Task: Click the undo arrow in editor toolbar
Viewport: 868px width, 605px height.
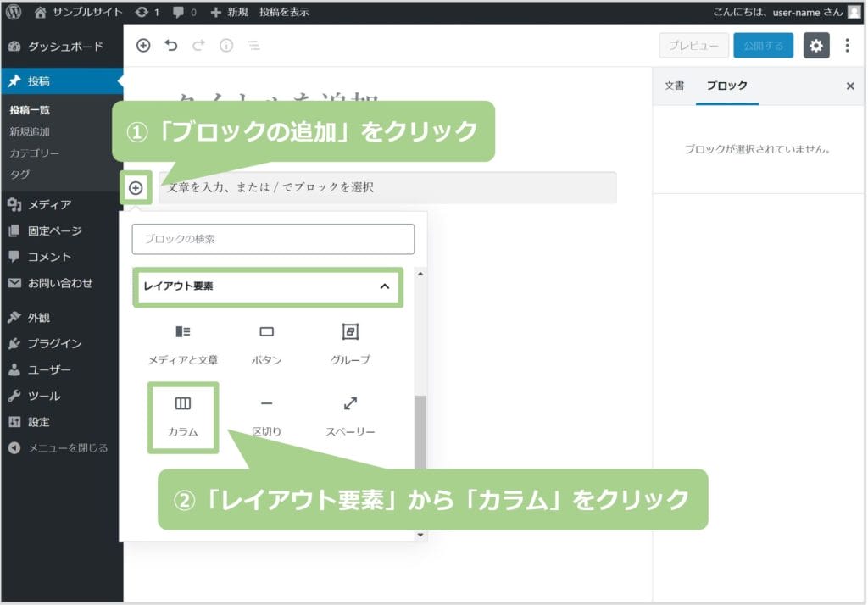Action: (x=171, y=46)
